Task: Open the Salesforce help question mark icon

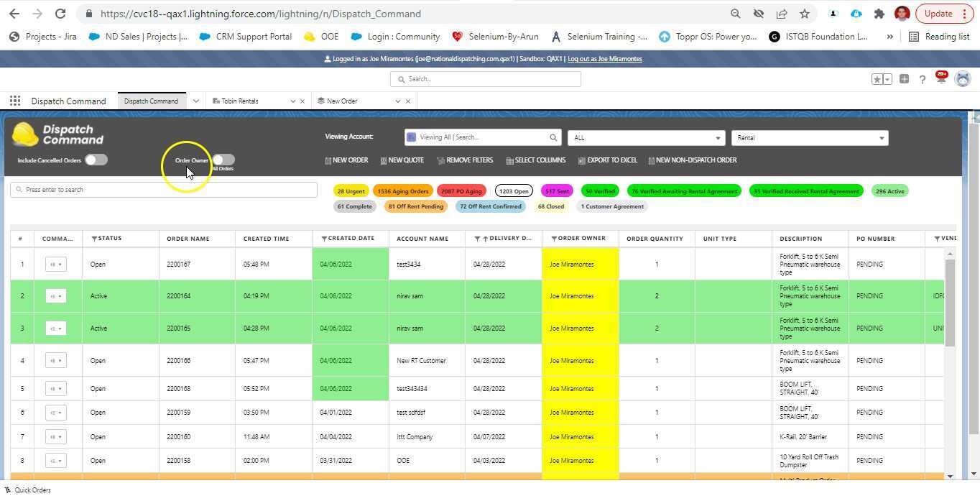Action: point(923,79)
